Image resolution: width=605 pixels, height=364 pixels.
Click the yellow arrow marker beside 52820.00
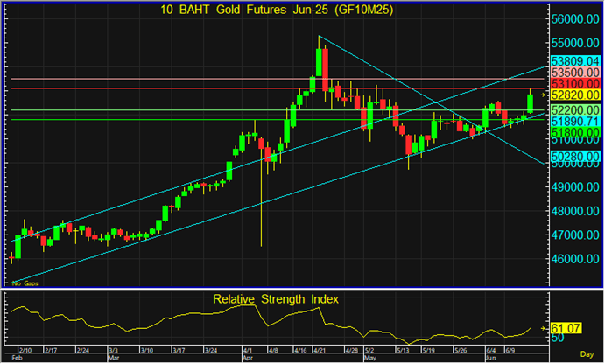coord(543,94)
